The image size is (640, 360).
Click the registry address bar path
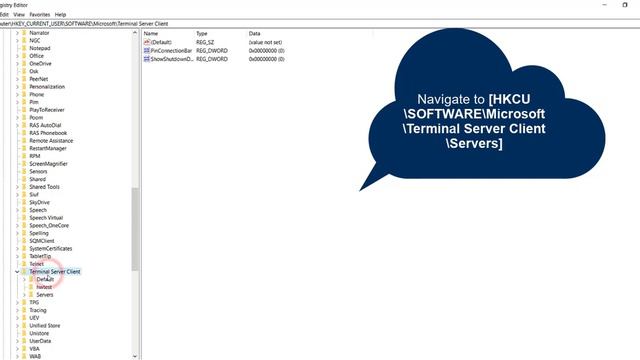pyautogui.click(x=84, y=24)
